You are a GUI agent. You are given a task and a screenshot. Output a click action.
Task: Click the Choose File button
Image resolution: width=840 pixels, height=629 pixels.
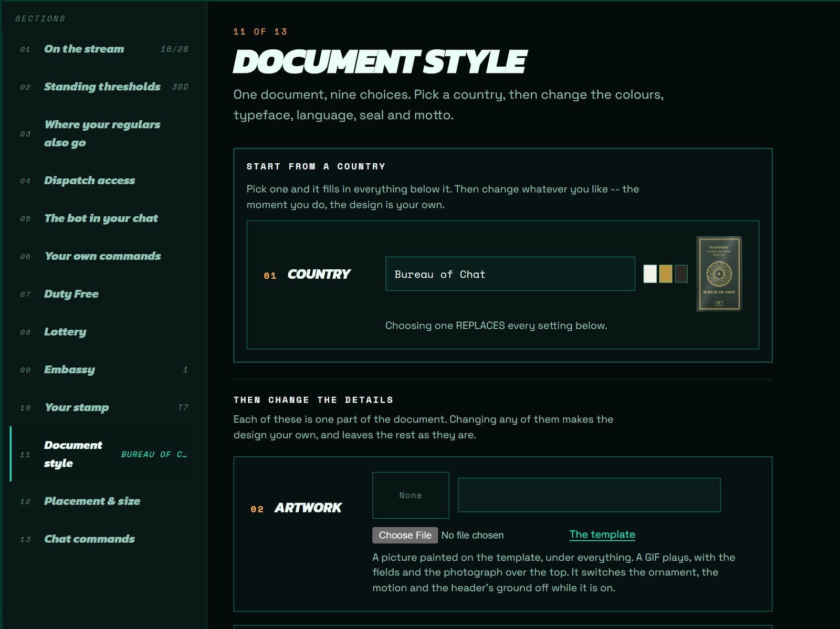pyautogui.click(x=405, y=535)
